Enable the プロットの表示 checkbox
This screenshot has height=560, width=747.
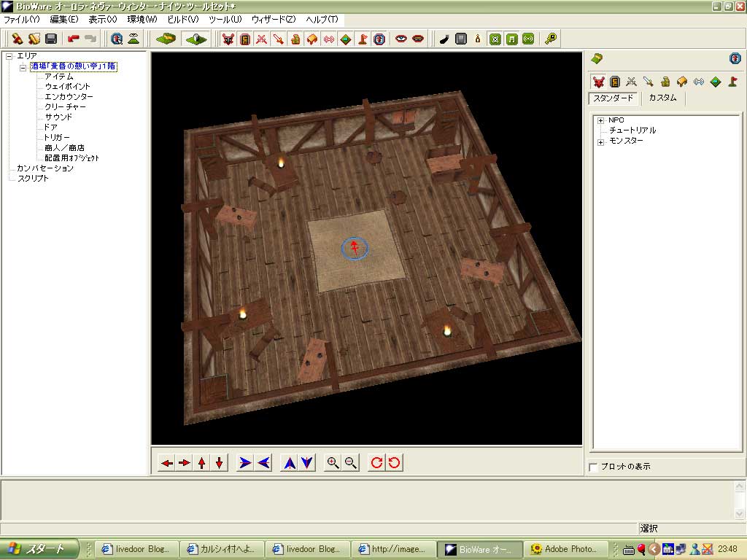click(594, 467)
